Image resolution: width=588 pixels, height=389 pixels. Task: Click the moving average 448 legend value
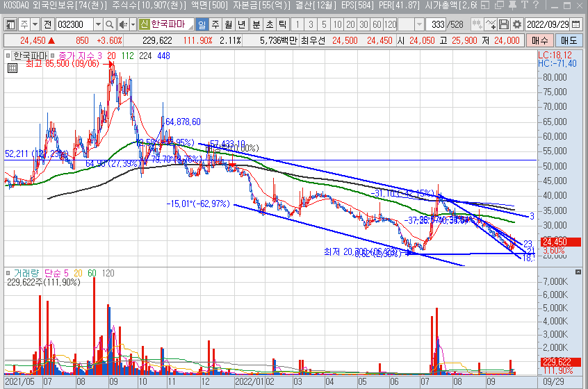tap(163, 56)
